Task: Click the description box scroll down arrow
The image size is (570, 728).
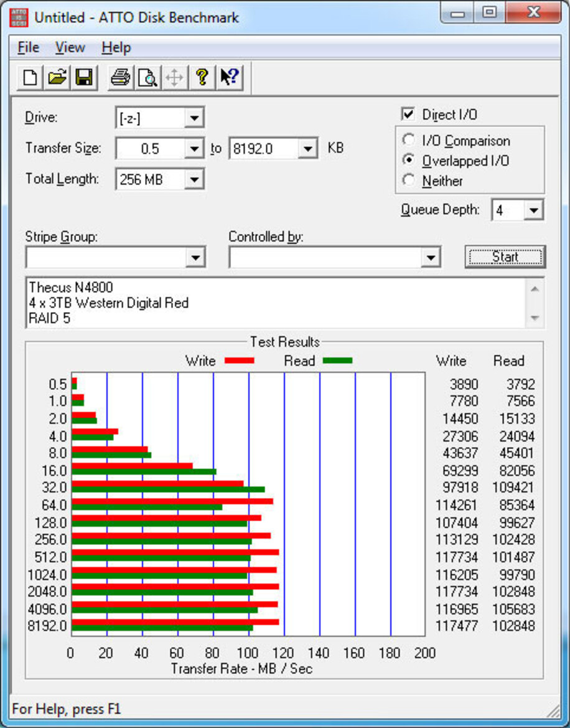Action: click(x=535, y=318)
